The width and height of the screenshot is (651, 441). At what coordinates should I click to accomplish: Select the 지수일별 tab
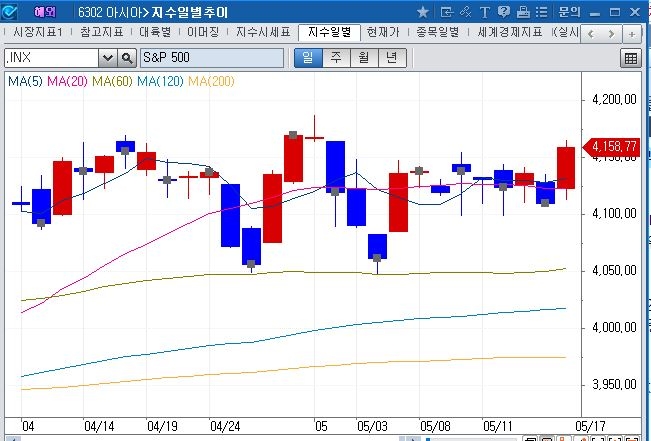pyautogui.click(x=329, y=32)
